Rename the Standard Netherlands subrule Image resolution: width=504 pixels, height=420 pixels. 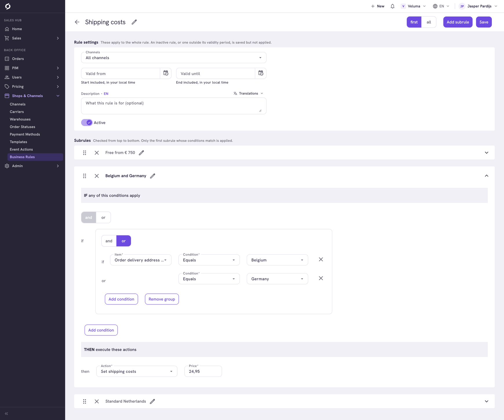point(152,401)
